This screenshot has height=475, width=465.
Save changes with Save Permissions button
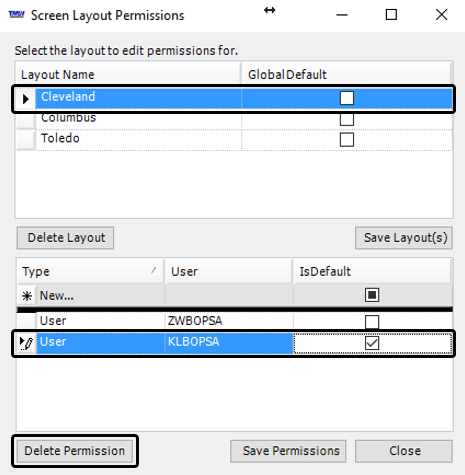coord(288,451)
